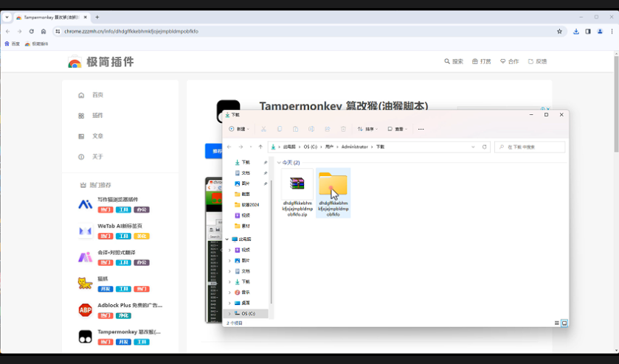Select the extracted dhdgffkkebhm folder

tap(333, 193)
